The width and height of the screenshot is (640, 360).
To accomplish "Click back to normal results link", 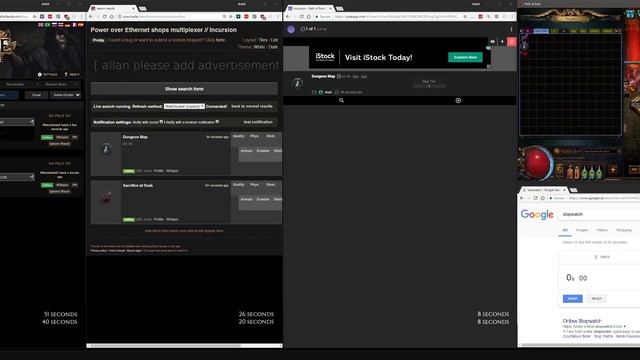I will [252, 106].
